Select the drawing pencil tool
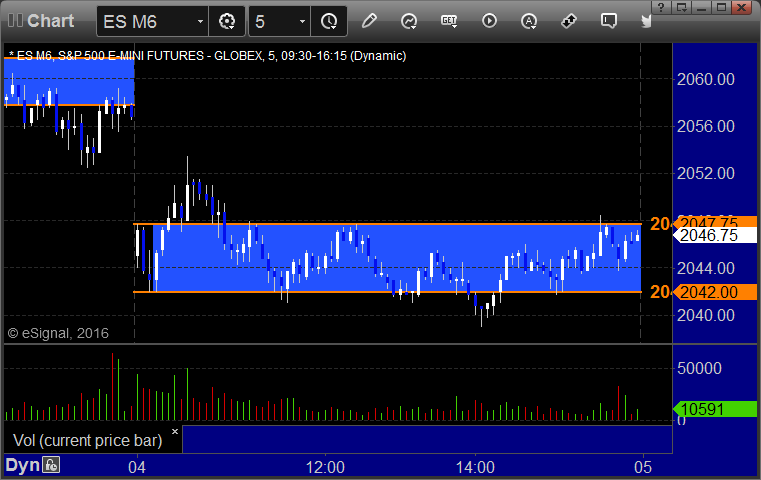 369,21
